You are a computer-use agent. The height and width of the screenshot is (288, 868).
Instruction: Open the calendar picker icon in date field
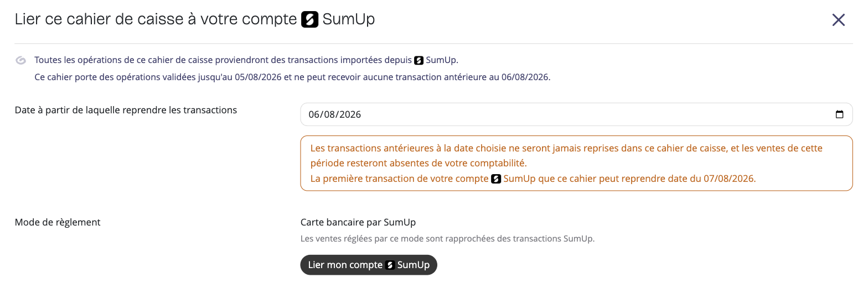pos(839,114)
